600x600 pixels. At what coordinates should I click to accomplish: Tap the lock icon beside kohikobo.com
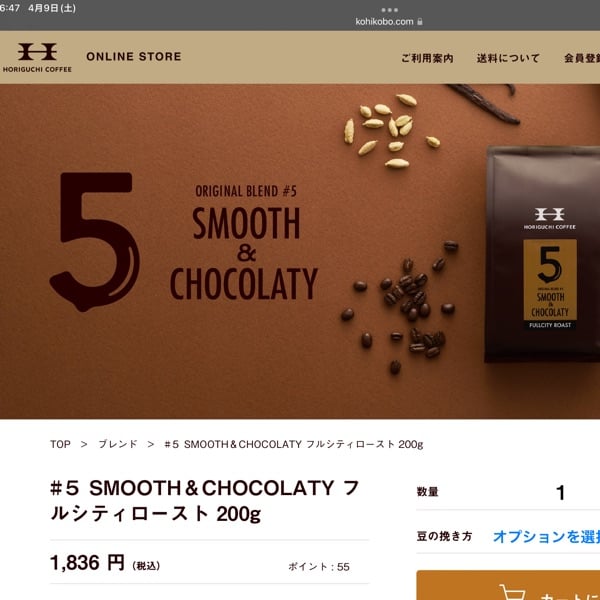click(420, 21)
